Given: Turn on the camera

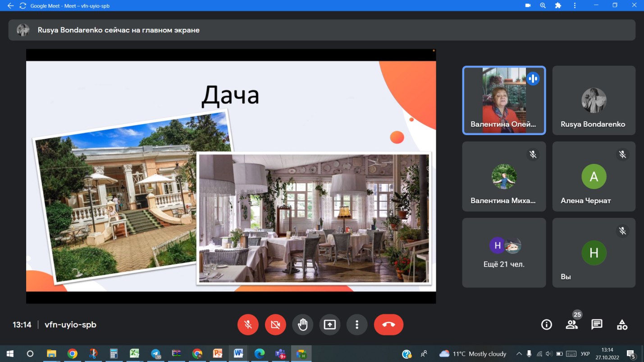Looking at the screenshot, I should (x=275, y=325).
